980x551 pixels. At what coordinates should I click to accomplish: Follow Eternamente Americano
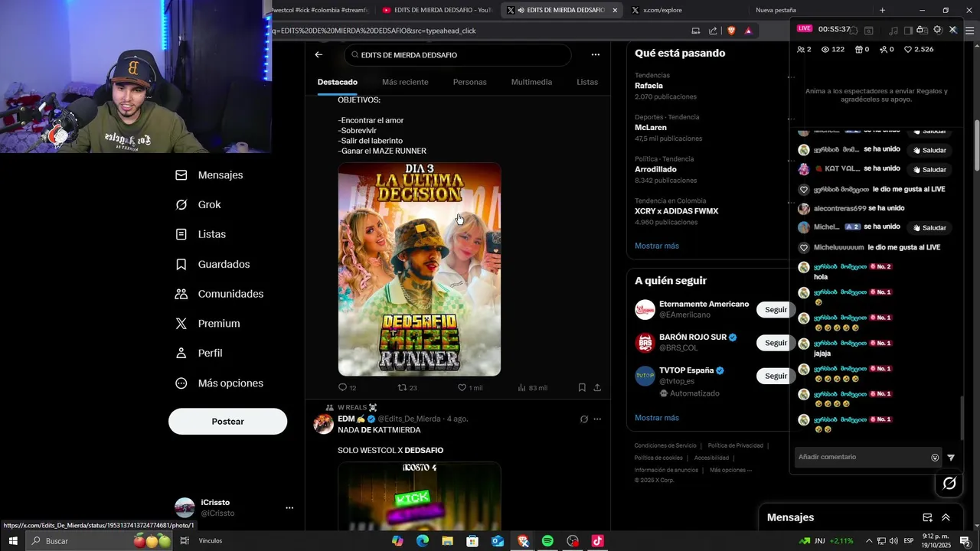click(776, 310)
